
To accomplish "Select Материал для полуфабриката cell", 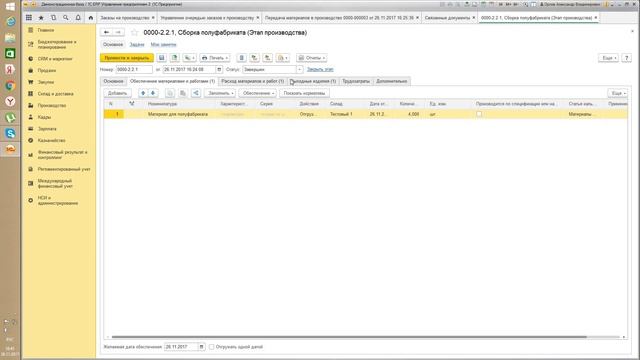I will click(x=178, y=114).
